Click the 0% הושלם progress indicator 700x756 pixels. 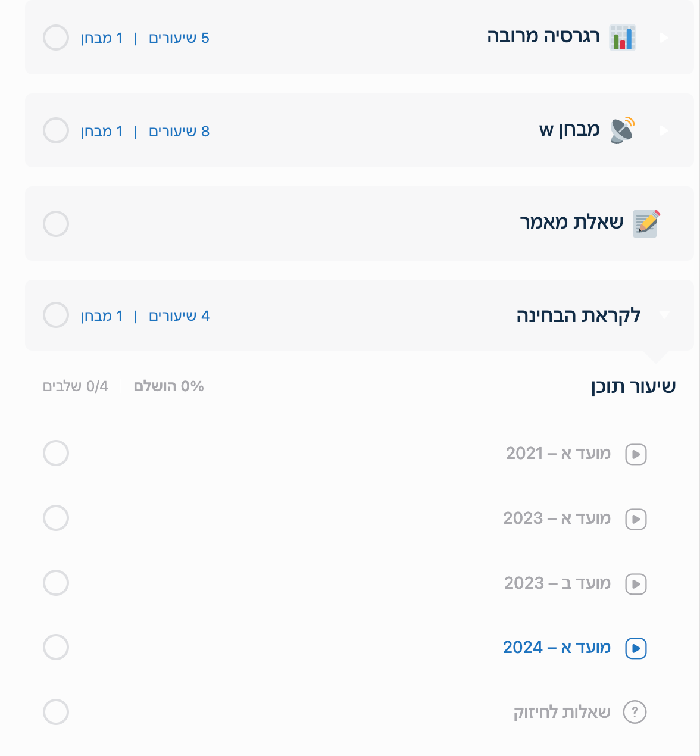(x=168, y=386)
